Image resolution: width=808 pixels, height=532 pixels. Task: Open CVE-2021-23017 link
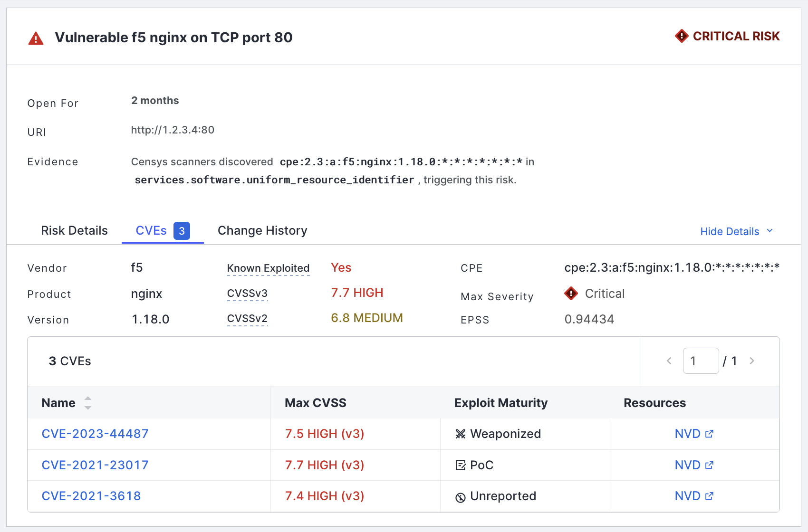pyautogui.click(x=95, y=465)
